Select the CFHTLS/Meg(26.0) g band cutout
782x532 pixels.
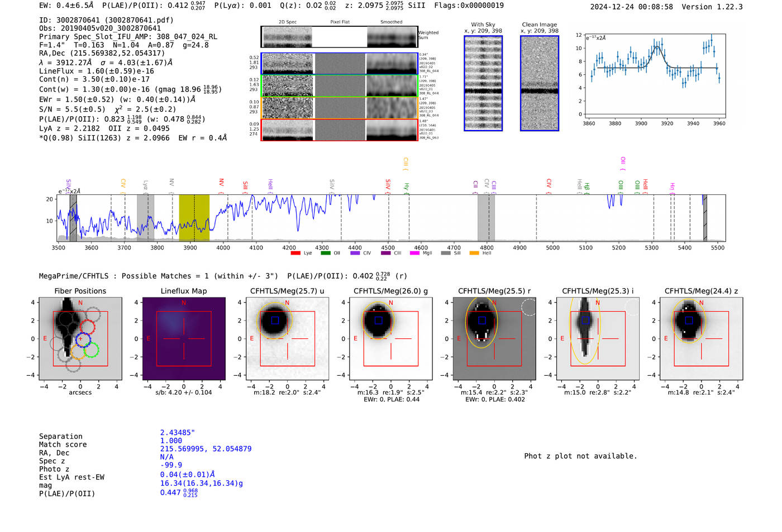[x=391, y=338]
